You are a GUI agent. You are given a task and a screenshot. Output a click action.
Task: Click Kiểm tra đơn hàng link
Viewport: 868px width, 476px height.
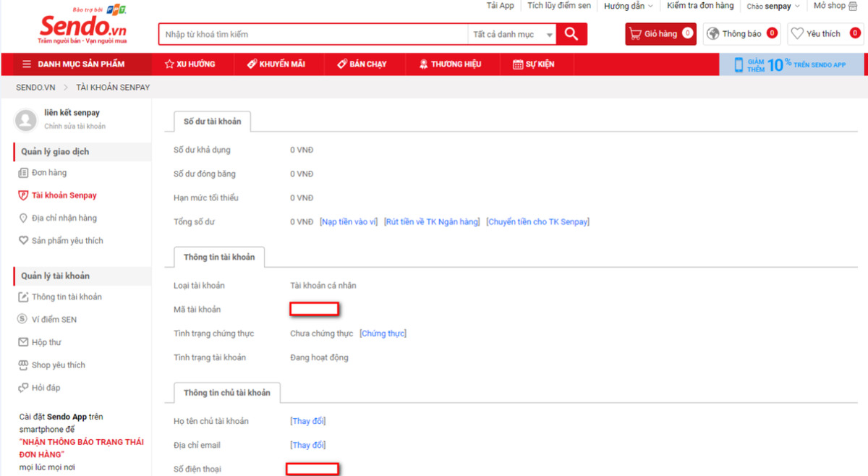pyautogui.click(x=700, y=6)
